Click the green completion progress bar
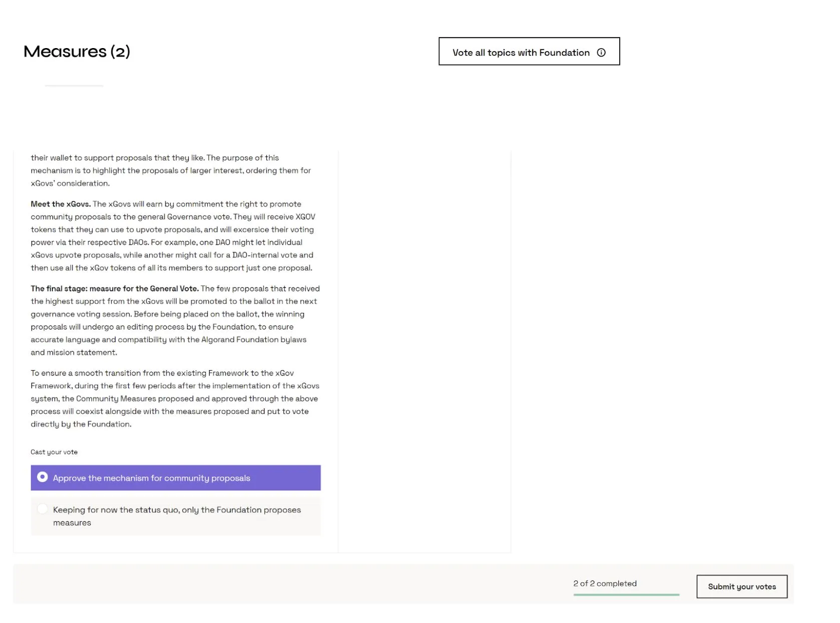The height and width of the screenshot is (623, 840). click(626, 594)
